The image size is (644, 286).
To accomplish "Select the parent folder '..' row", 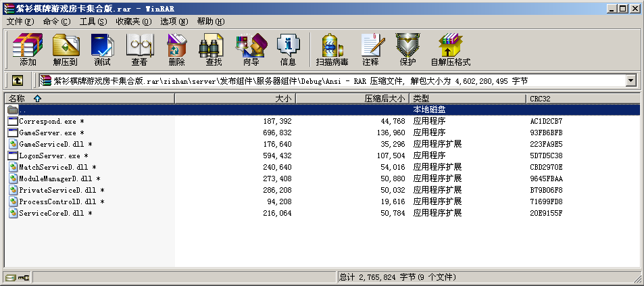I will coord(23,110).
